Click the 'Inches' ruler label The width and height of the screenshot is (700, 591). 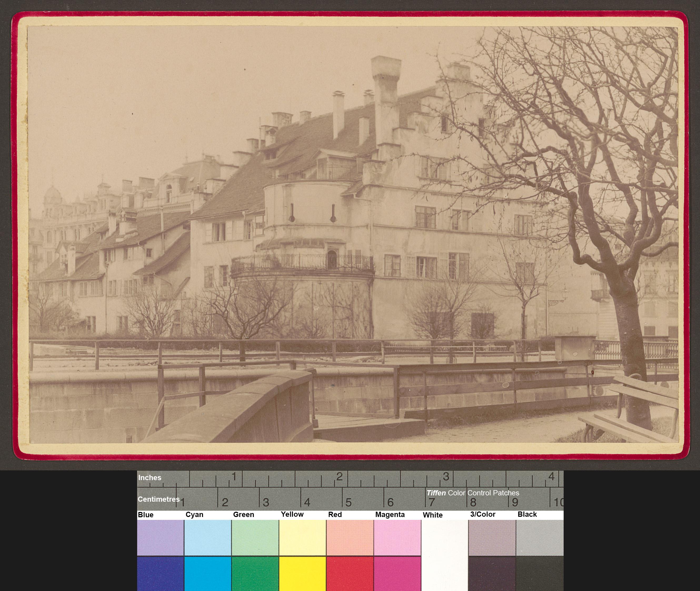[x=150, y=478]
